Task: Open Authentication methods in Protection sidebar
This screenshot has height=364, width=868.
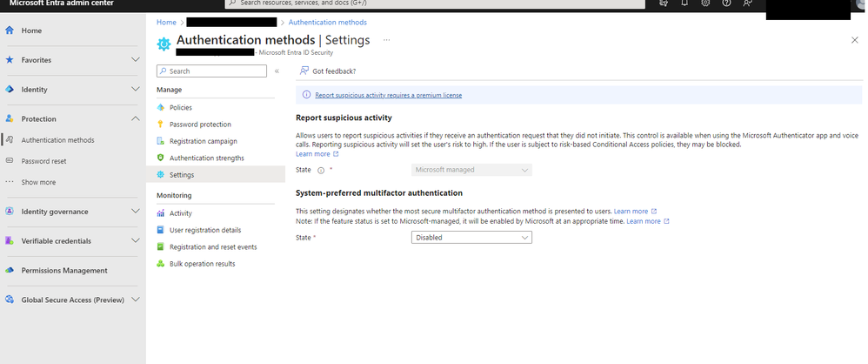Action: [x=58, y=140]
